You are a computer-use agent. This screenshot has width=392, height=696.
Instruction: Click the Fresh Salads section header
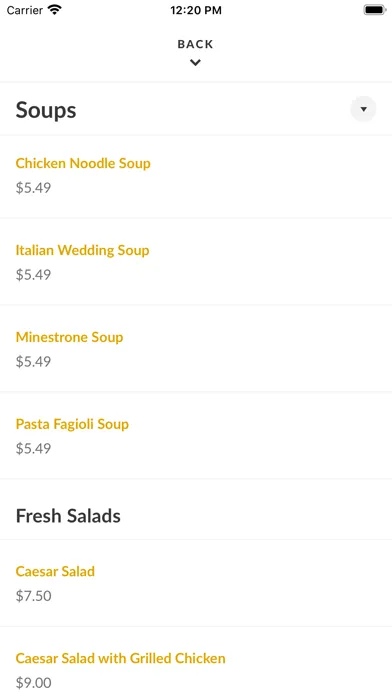68,516
